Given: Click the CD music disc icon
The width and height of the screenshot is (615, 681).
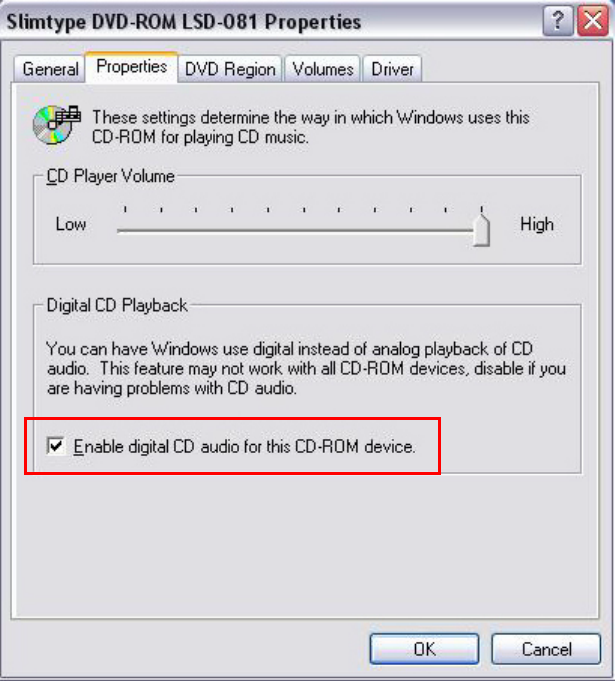Looking at the screenshot, I should [x=56, y=125].
